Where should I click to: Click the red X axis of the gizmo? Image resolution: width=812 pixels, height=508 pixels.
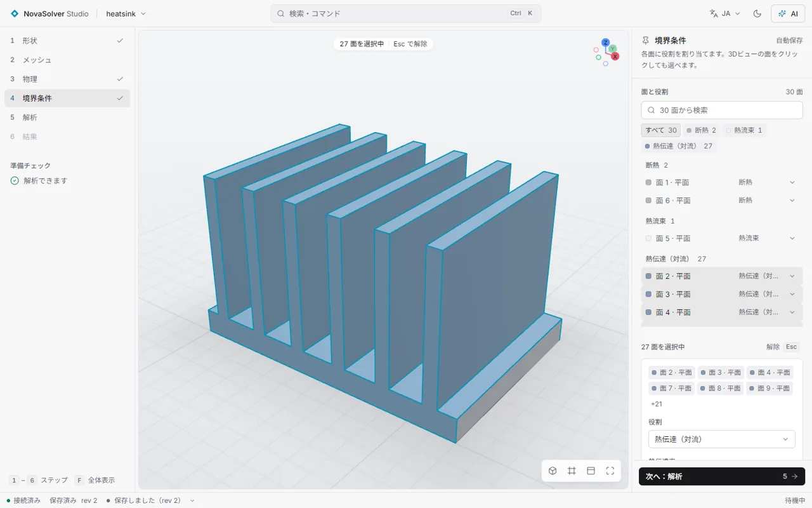click(x=615, y=57)
